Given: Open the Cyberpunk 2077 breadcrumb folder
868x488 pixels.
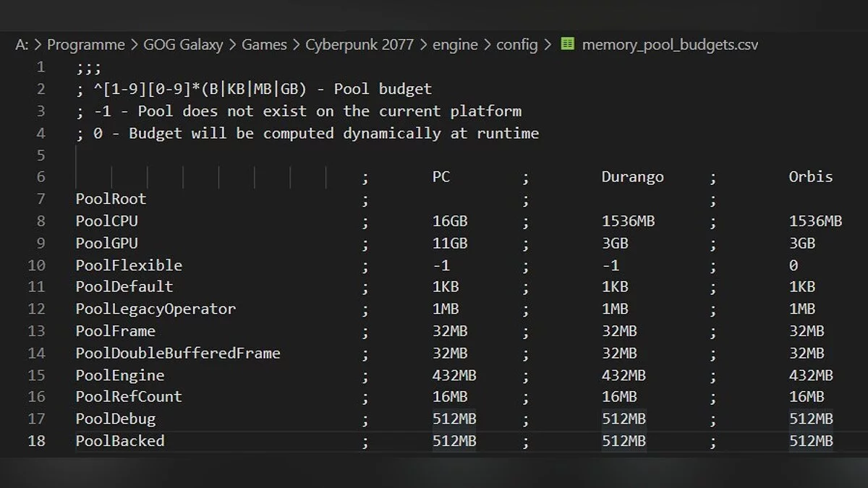Looking at the screenshot, I should click(359, 45).
